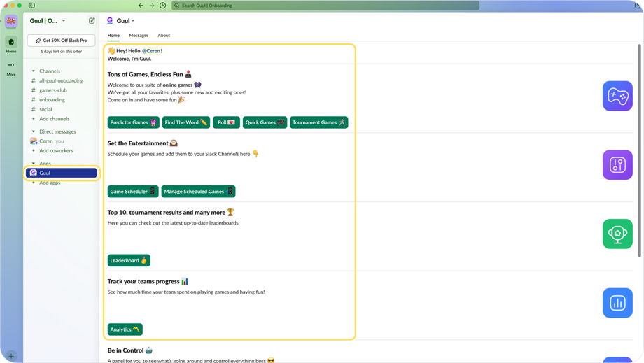Image resolution: width=644 pixels, height=363 pixels.
Task: Click plus icon next to Add coworkers
Action: coord(34,151)
